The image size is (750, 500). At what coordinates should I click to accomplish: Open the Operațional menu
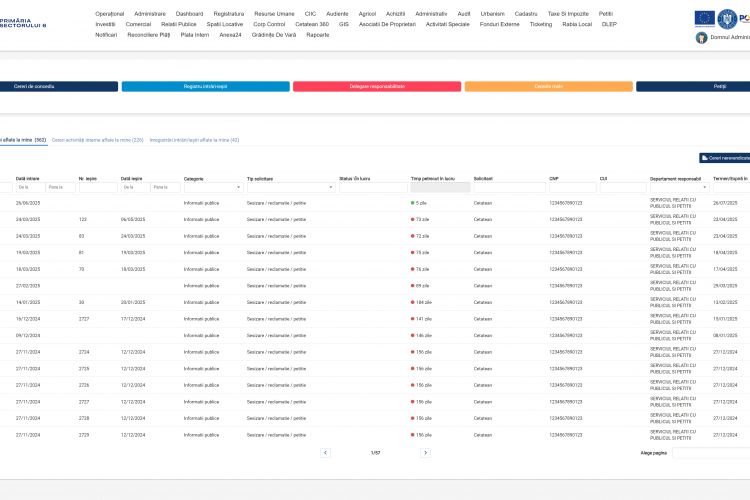110,14
